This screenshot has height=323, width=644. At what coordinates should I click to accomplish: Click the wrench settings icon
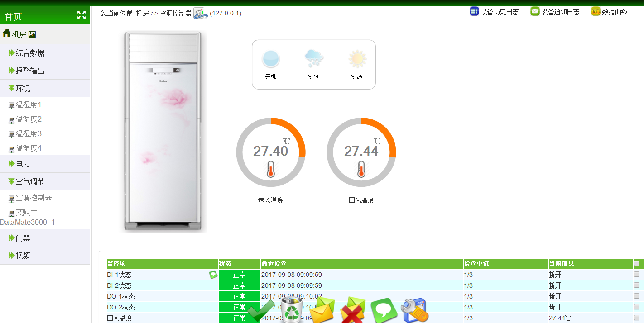[x=414, y=310]
